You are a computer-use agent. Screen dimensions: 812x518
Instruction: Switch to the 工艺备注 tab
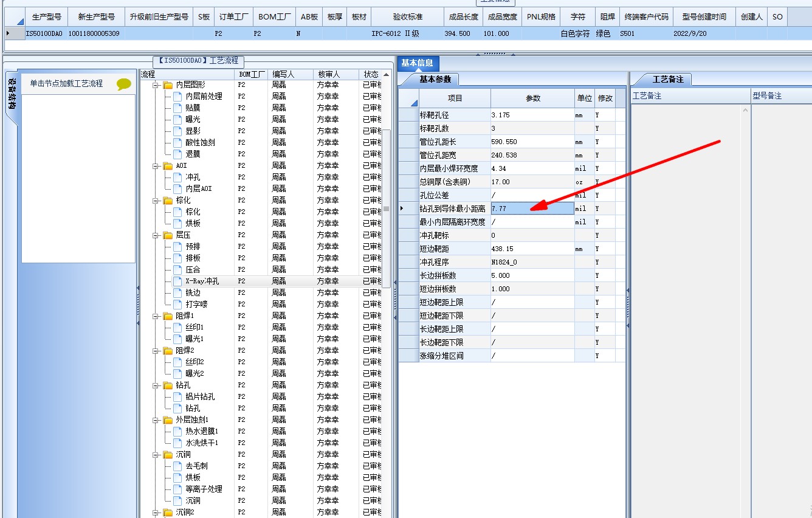coord(667,80)
